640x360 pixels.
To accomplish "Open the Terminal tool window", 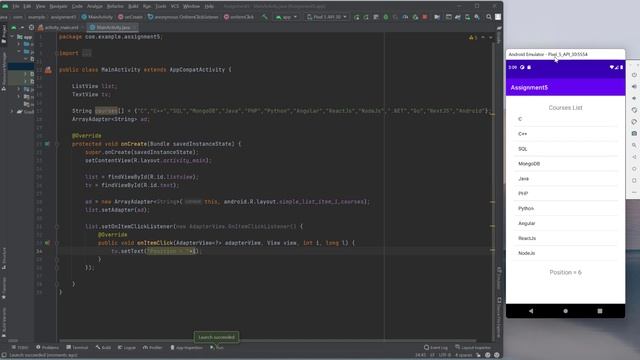I will click(77, 347).
